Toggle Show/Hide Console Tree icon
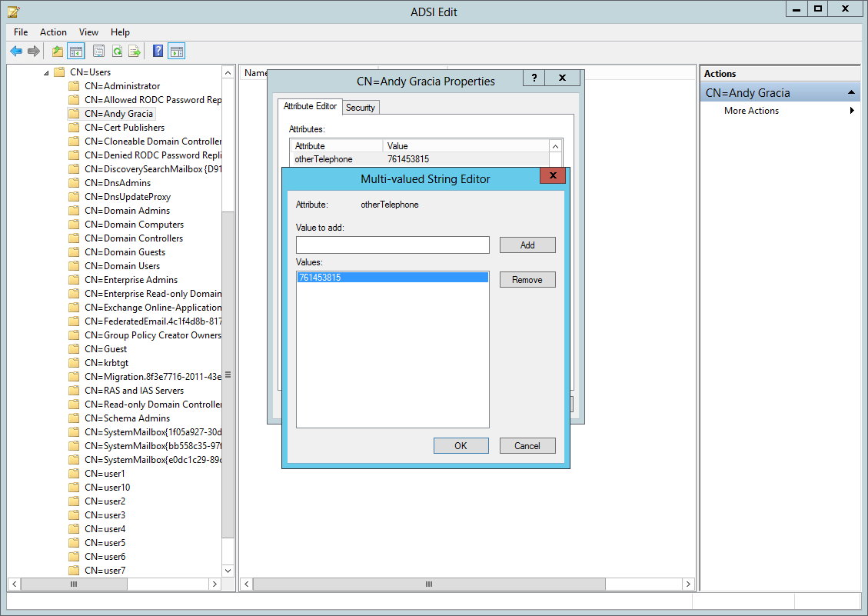868x616 pixels. [76, 52]
